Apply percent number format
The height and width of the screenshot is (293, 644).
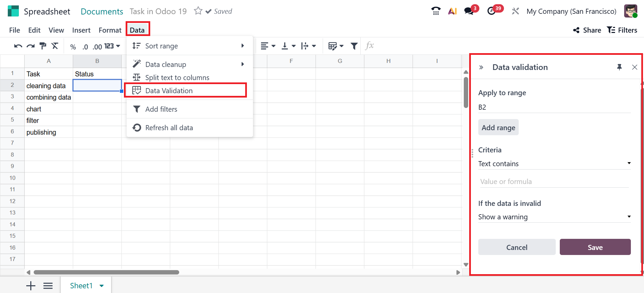pyautogui.click(x=73, y=47)
